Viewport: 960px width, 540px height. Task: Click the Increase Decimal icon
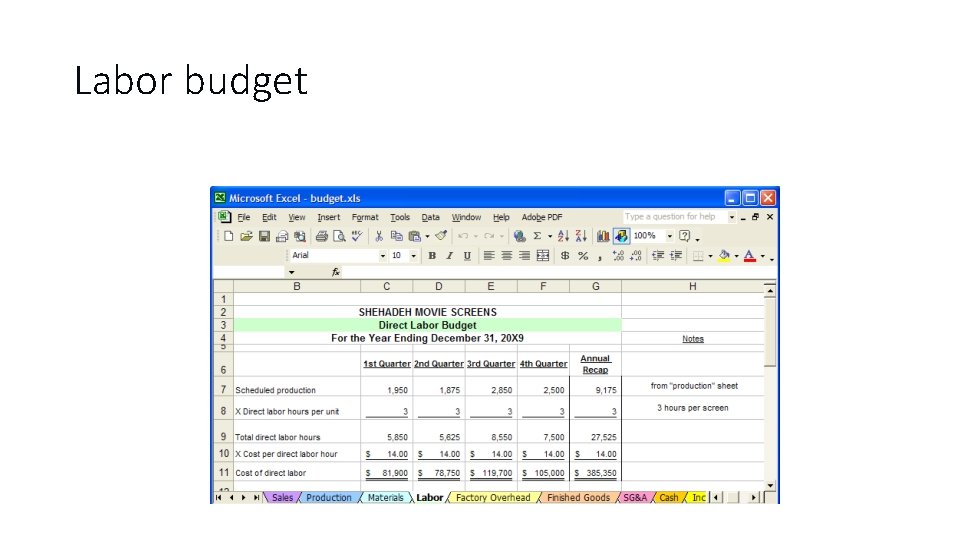618,256
